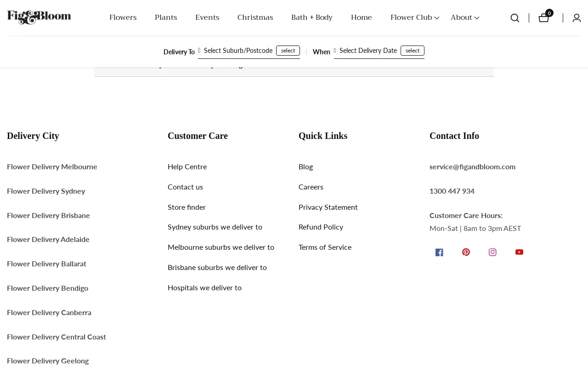The image size is (588, 368).
Task: Click the Fig & Bloom logo
Action: (x=39, y=17)
